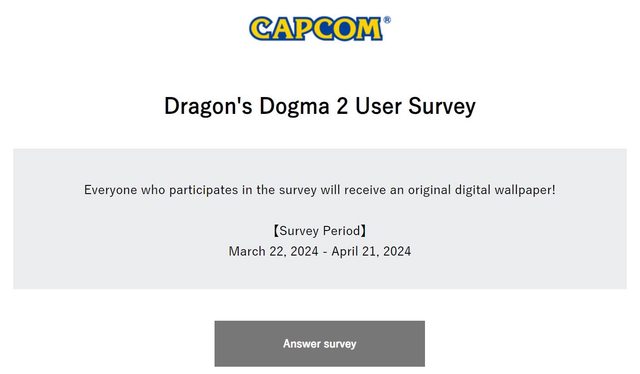Image resolution: width=640 pixels, height=374 pixels.
Task: Click the word "Dragon's" in the title
Action: pyautogui.click(x=208, y=106)
